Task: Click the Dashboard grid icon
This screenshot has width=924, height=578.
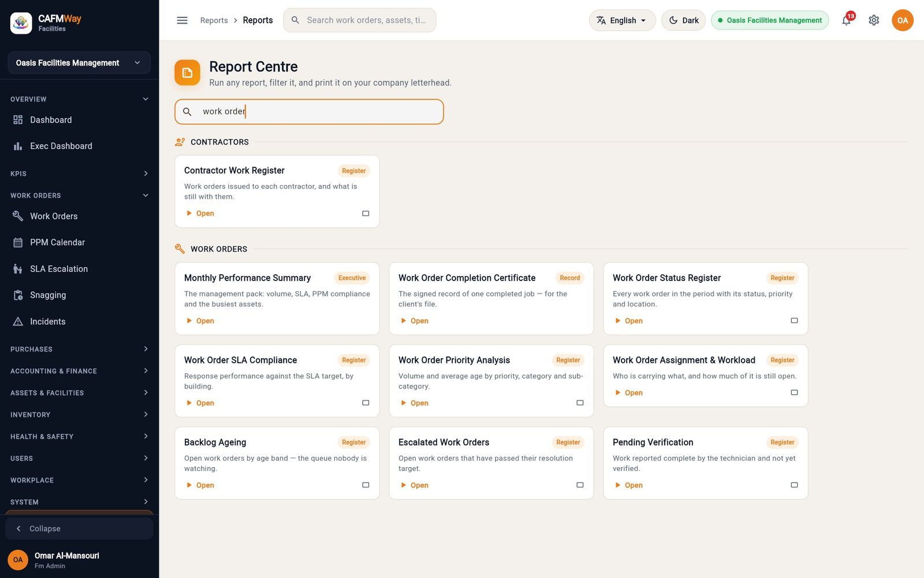Action: (x=18, y=120)
